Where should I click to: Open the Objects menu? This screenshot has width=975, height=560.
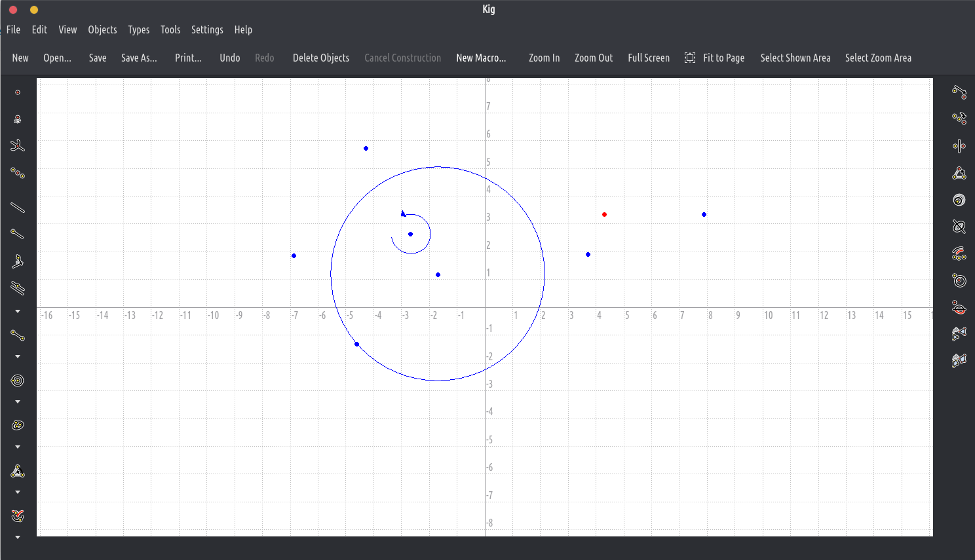coord(102,29)
